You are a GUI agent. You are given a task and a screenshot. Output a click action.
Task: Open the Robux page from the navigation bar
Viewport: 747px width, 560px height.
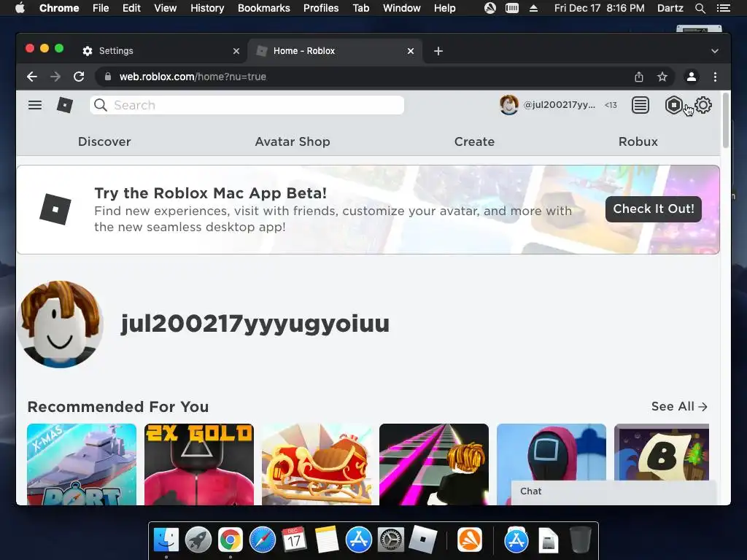click(638, 141)
